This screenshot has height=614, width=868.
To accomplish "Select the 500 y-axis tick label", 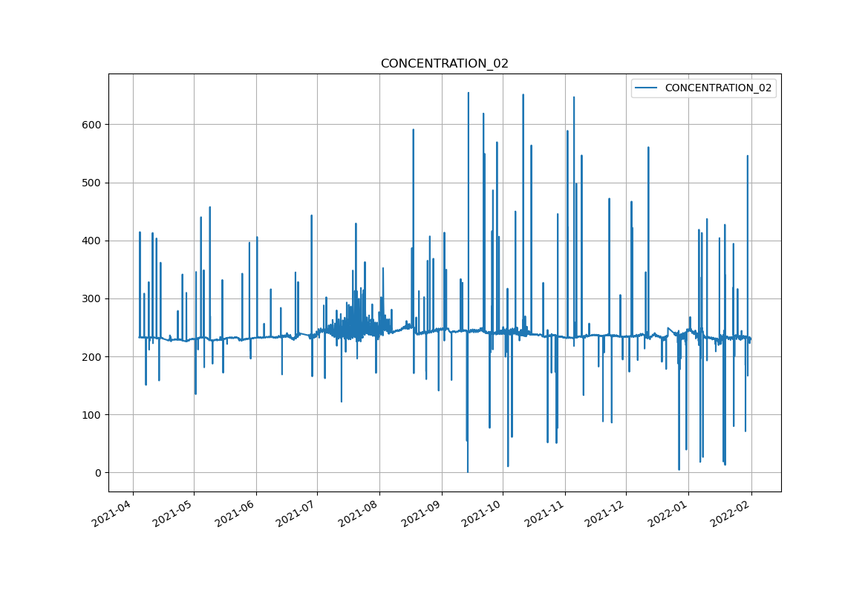I will [91, 183].
